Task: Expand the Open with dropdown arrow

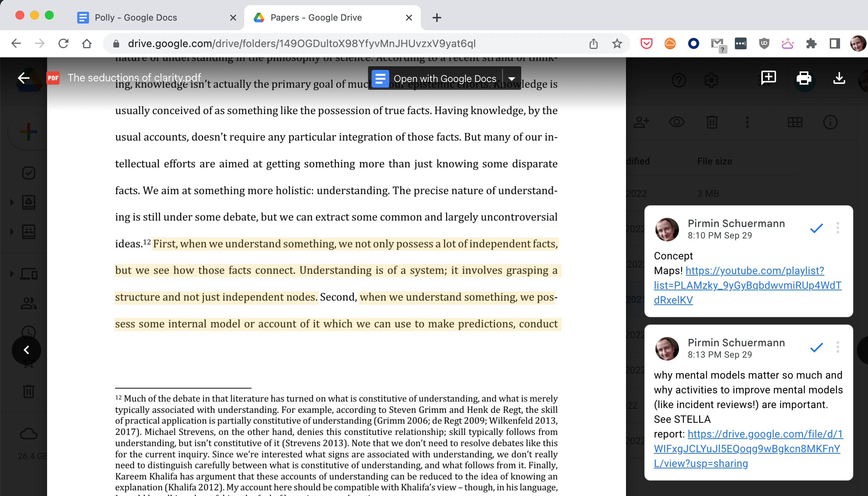Action: (x=512, y=79)
